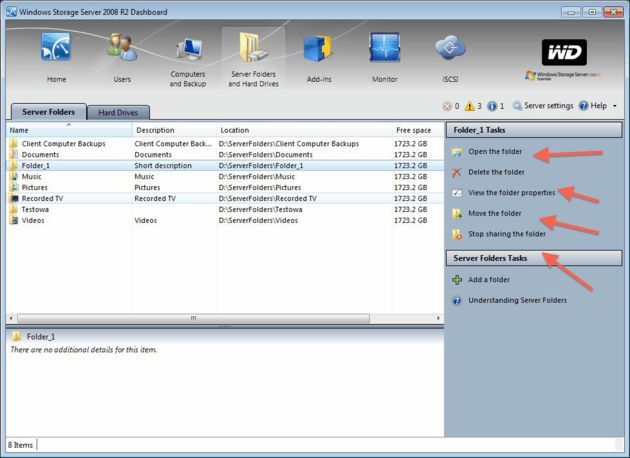
Task: Click the Videos folder icon in list
Action: (x=14, y=220)
